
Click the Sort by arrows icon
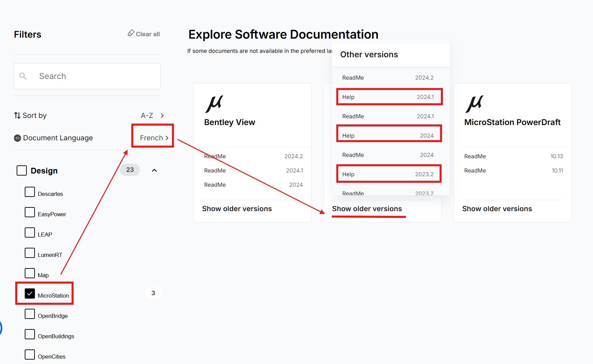17,116
